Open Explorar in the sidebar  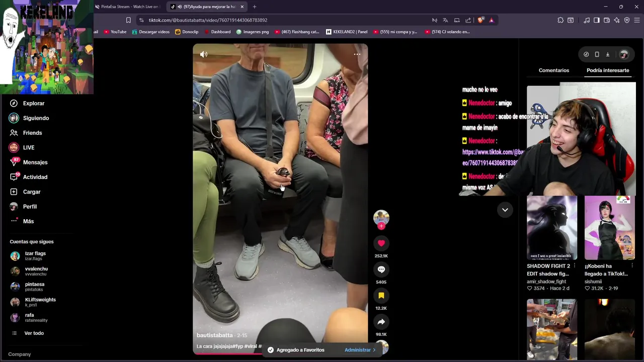click(34, 103)
